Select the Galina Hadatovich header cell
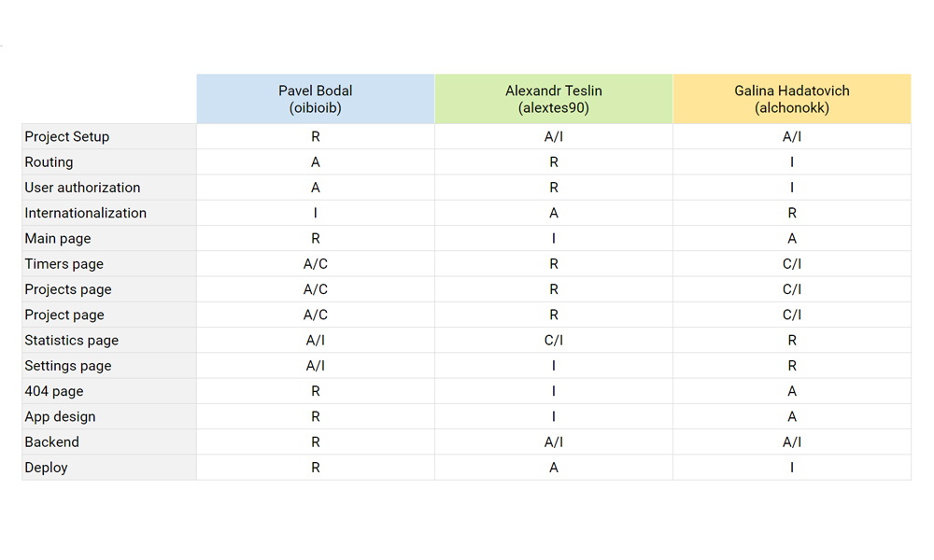 pos(792,99)
